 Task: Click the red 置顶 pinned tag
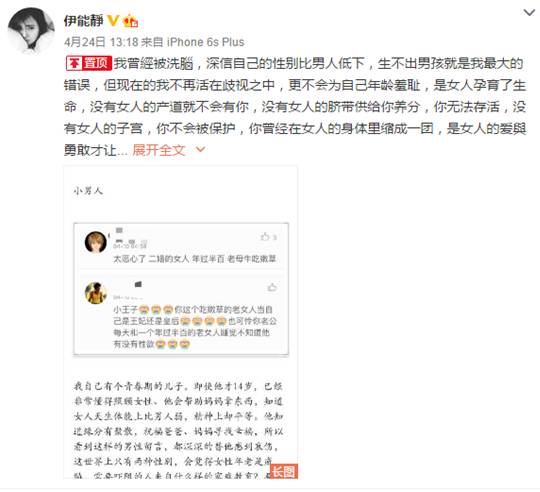[89, 63]
